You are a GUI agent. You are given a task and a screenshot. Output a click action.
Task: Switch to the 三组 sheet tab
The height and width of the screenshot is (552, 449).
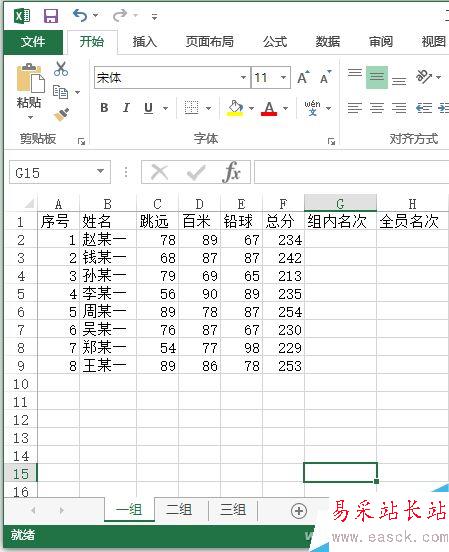[x=233, y=509]
